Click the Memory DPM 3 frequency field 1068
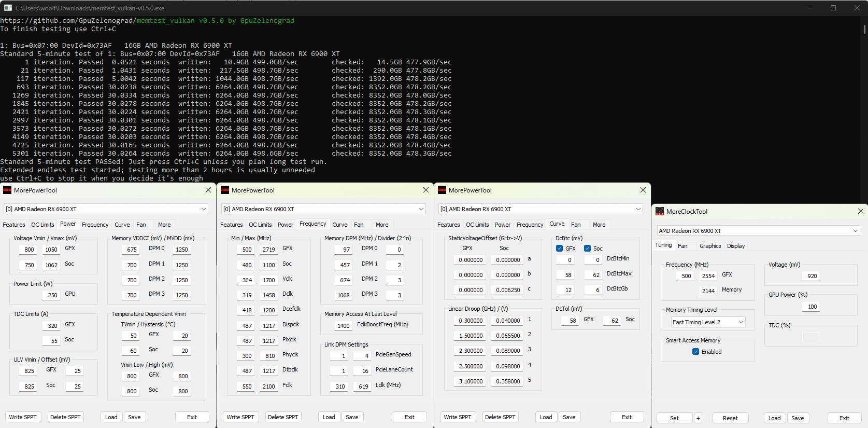Screen dimensions: 868x428 point(344,295)
